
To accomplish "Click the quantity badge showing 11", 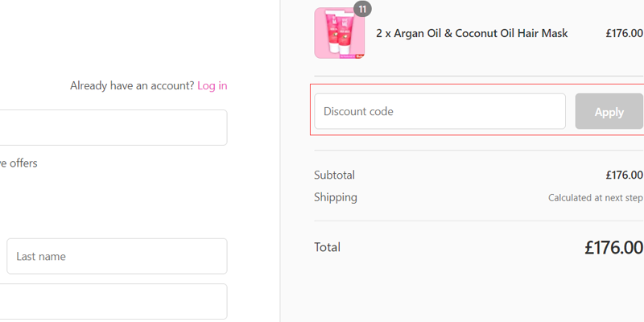I will click(362, 9).
